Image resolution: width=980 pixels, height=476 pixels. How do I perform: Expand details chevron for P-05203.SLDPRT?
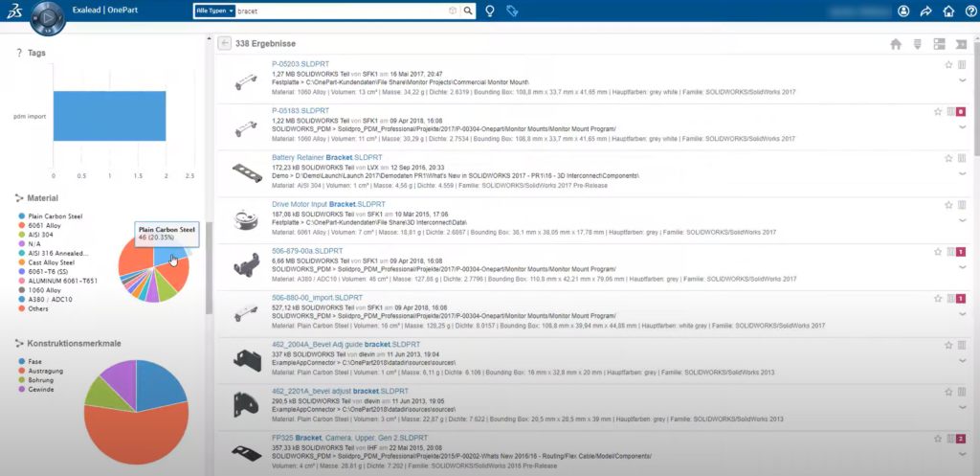pos(962,80)
